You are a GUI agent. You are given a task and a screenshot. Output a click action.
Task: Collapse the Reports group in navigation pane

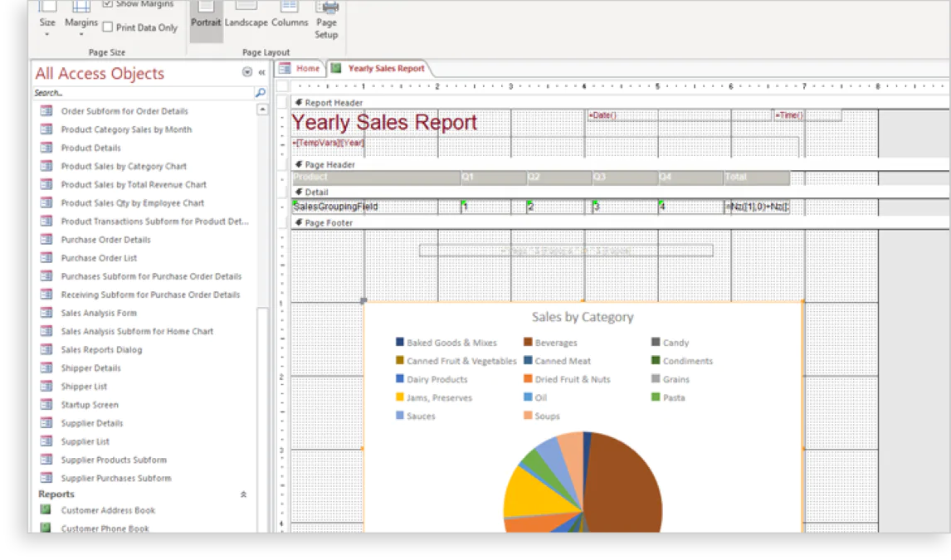(x=243, y=494)
